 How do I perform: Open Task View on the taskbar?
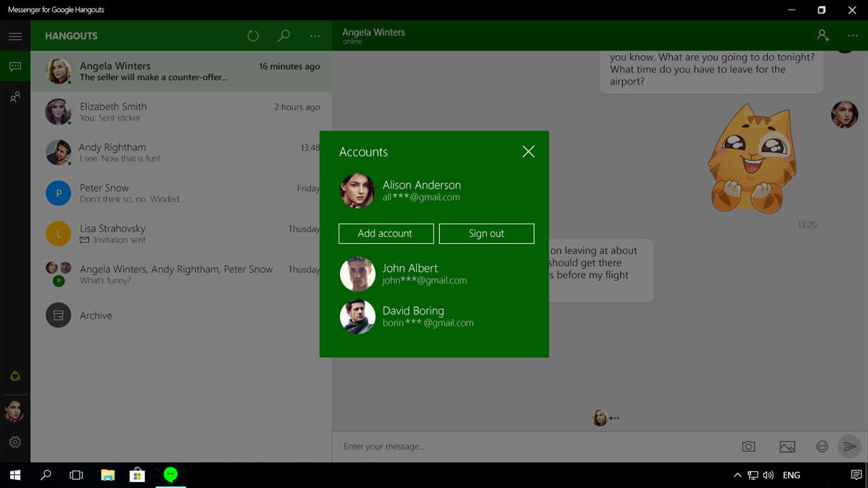76,475
